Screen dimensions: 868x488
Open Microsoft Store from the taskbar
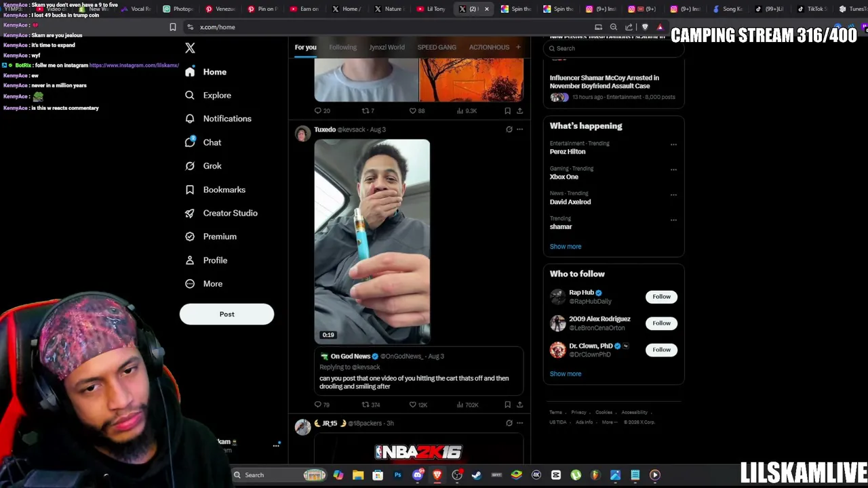click(378, 475)
